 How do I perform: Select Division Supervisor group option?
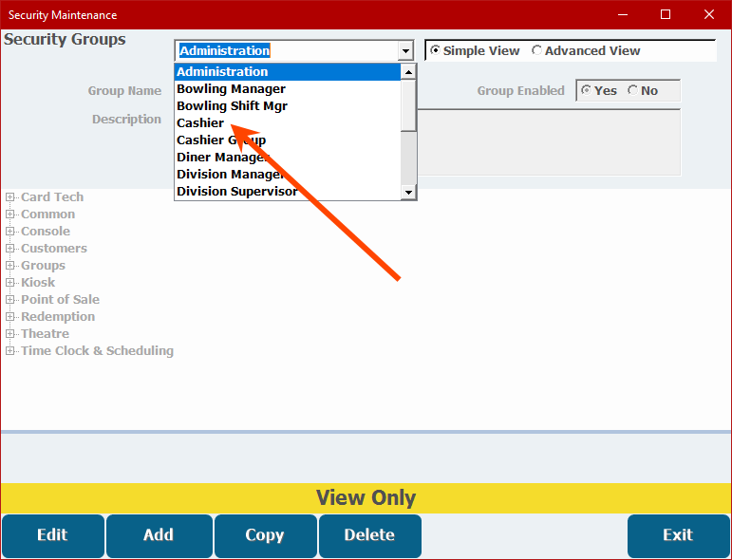point(236,192)
